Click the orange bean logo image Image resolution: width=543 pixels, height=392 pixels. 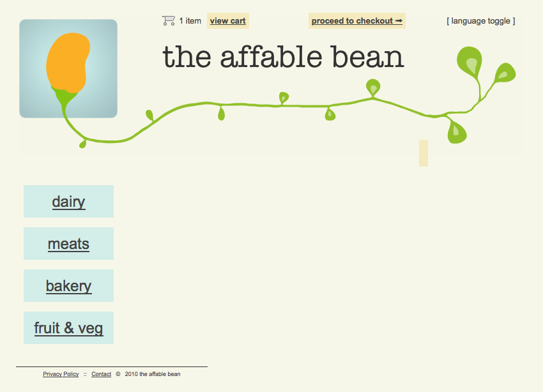[68, 68]
